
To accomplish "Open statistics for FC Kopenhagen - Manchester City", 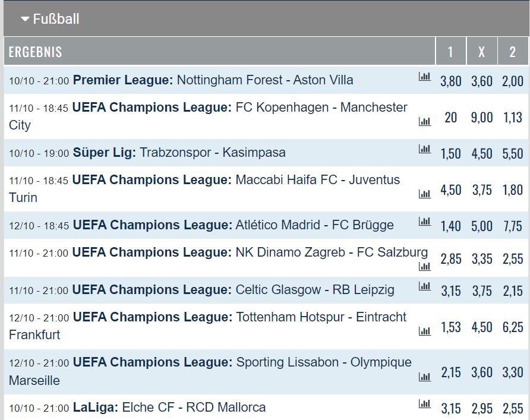I will pyautogui.click(x=424, y=121).
